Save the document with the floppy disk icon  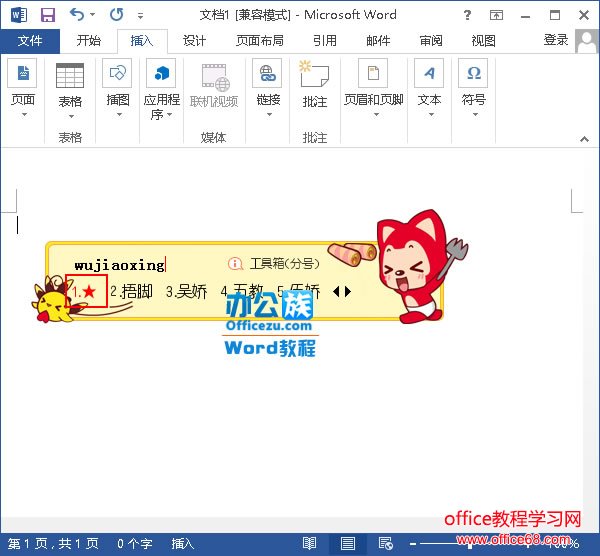(48, 15)
